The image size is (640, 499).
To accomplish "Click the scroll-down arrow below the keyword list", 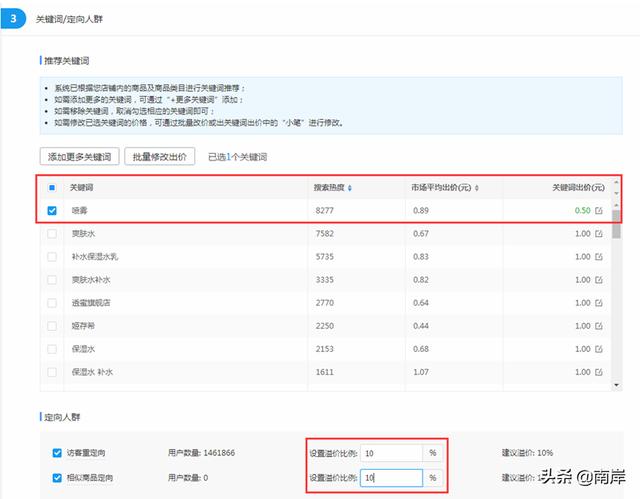I will click(x=616, y=385).
